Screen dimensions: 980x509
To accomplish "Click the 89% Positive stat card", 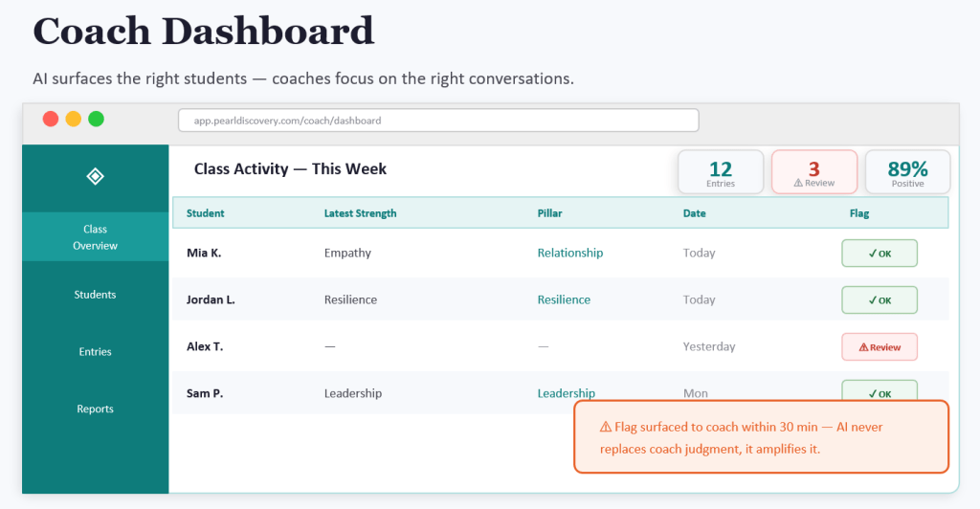I will (x=907, y=172).
